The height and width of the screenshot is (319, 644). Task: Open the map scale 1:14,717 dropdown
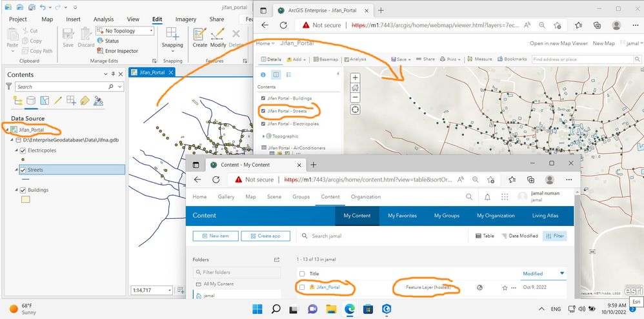[x=170, y=290]
